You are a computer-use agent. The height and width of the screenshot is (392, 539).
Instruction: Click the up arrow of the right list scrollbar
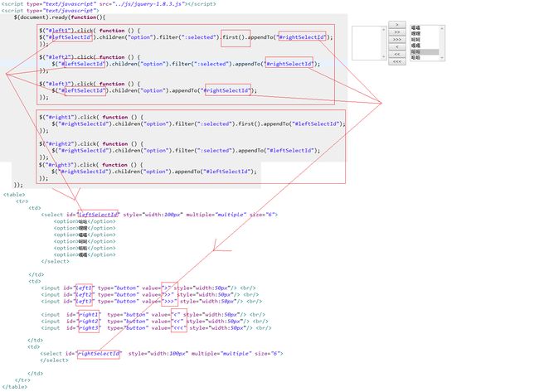(442, 29)
